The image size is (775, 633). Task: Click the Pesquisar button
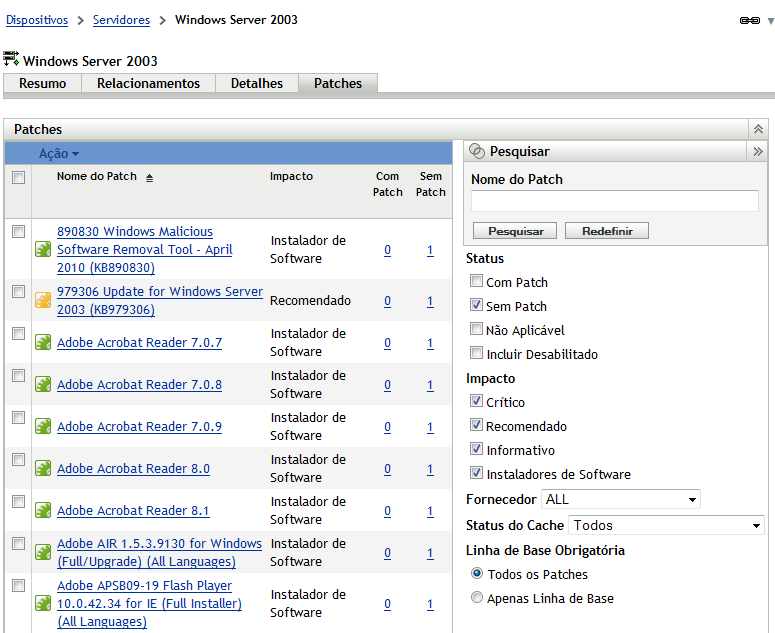(x=515, y=231)
